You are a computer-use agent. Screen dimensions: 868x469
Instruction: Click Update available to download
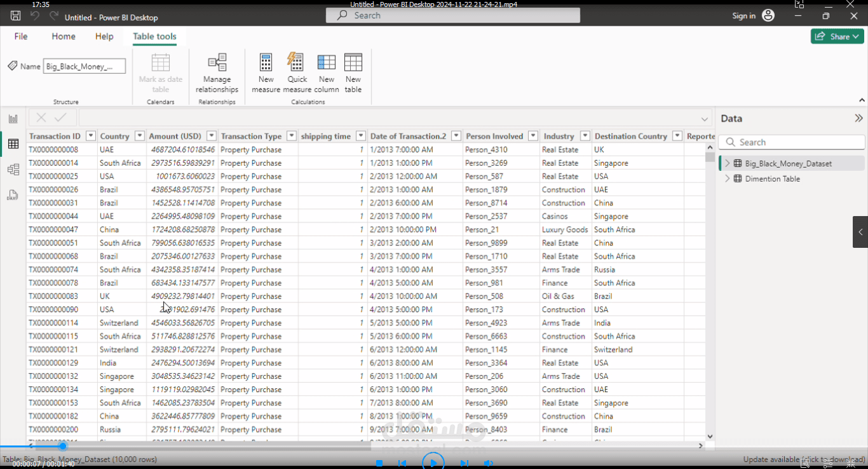[804, 459]
